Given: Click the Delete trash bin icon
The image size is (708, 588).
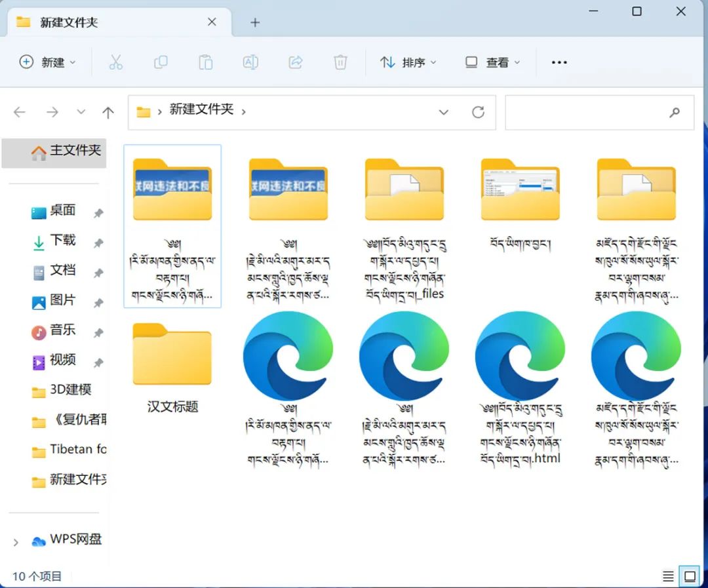Looking at the screenshot, I should pyautogui.click(x=340, y=62).
